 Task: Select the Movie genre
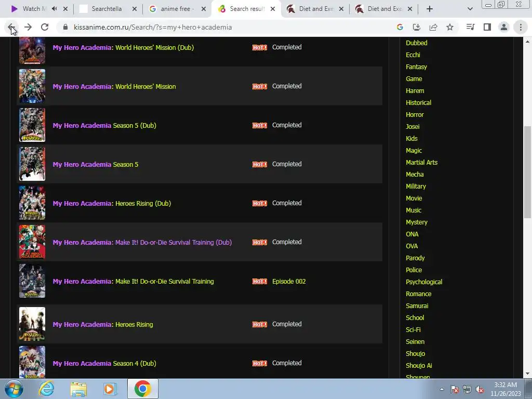414,198
